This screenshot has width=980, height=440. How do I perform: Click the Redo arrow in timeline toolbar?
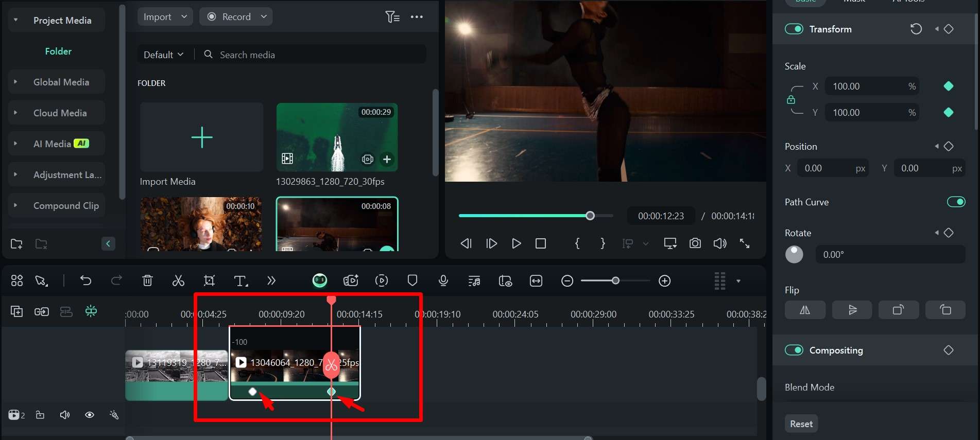117,280
